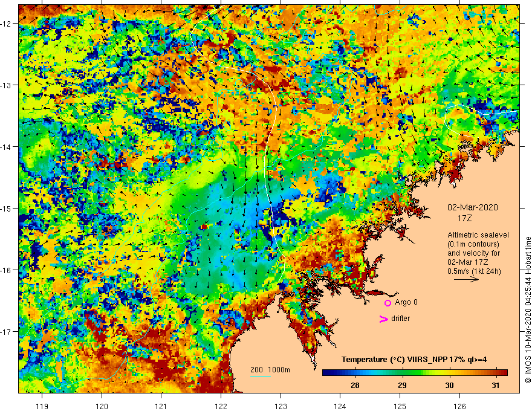The image size is (532, 411).
Task: Click the '02-Mar 17Z' legend text
Action: point(469,262)
